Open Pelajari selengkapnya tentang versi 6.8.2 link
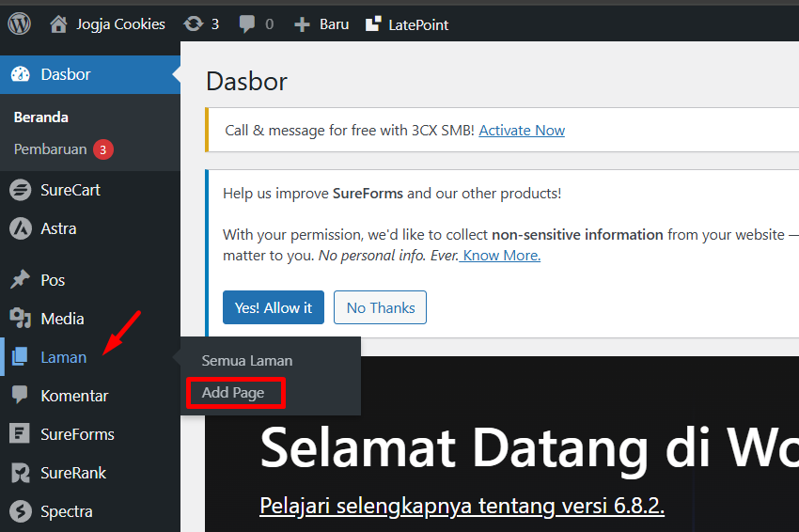 click(x=462, y=506)
